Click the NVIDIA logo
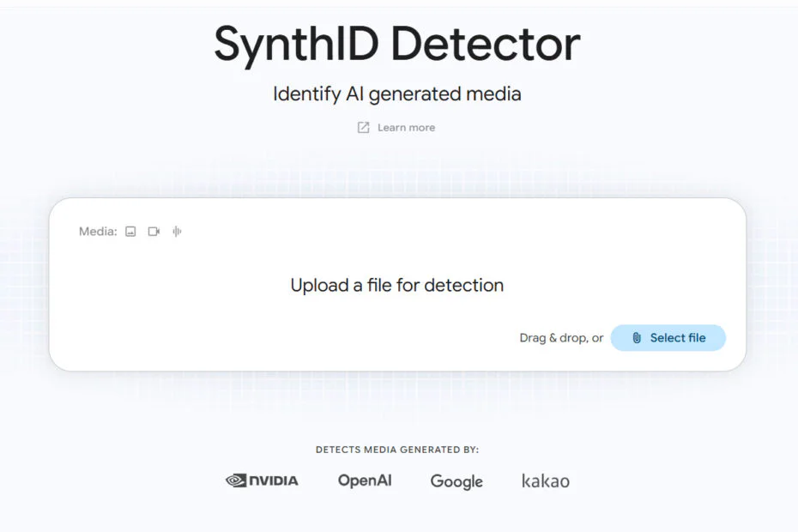 pos(262,481)
